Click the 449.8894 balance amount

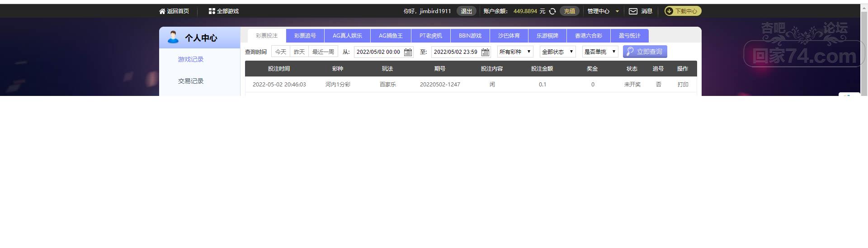[525, 11]
